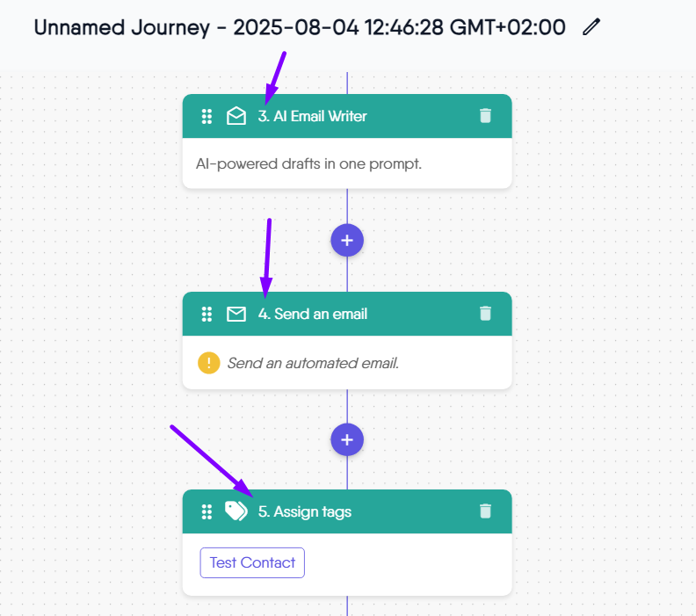Click the envelope icon on Send an email

point(236,314)
